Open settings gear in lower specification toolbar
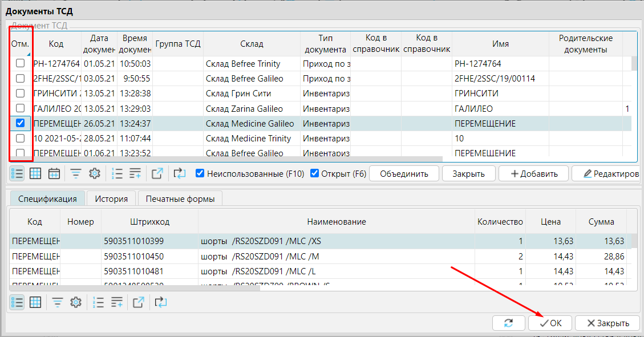Screen dimensions: 644x337 pos(76,303)
